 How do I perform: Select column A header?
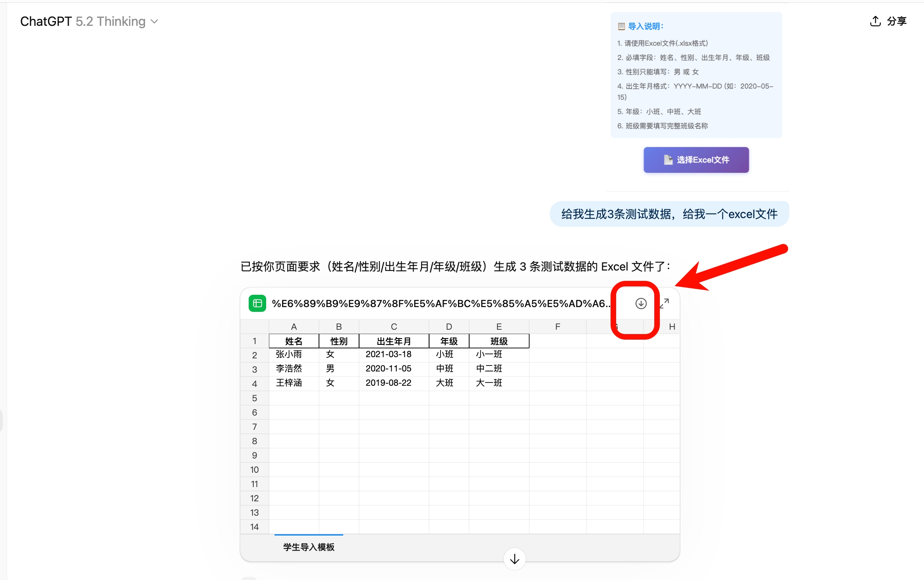tap(294, 327)
